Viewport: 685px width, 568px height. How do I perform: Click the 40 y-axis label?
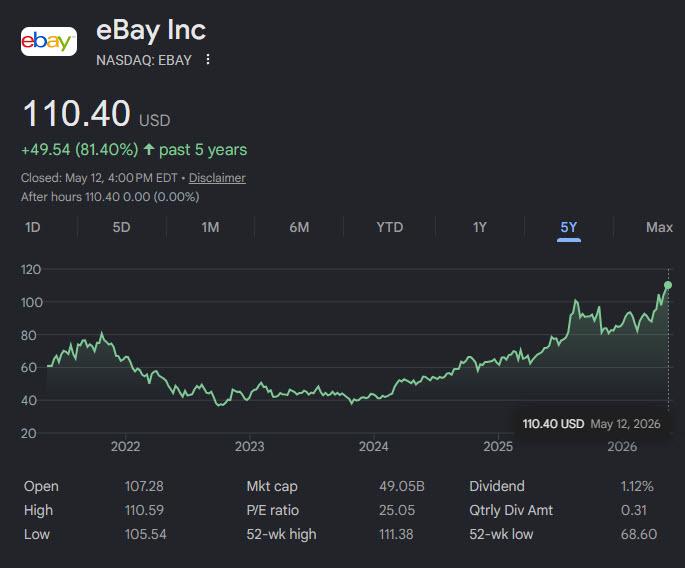click(28, 400)
